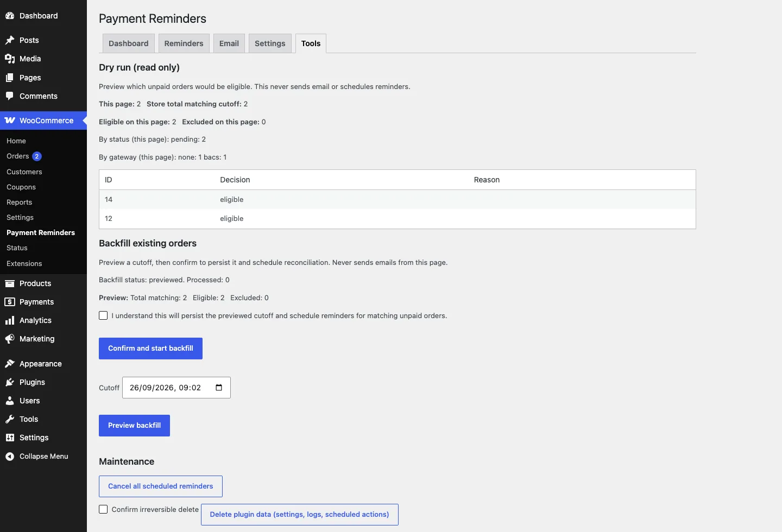
Task: Open the Posts menu label
Action: 29,40
